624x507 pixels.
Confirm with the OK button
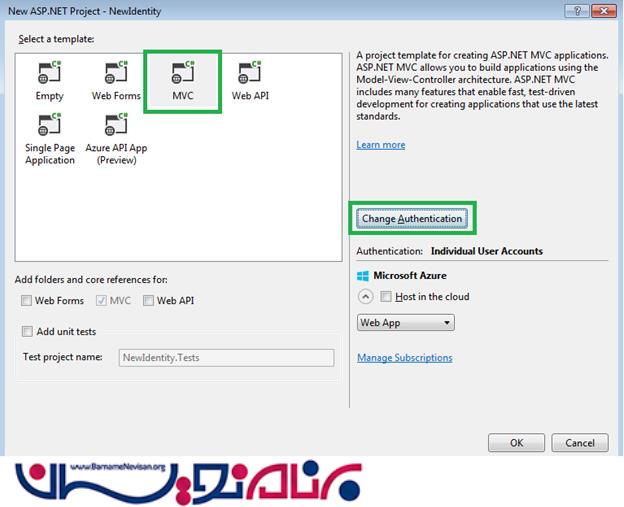click(x=516, y=443)
